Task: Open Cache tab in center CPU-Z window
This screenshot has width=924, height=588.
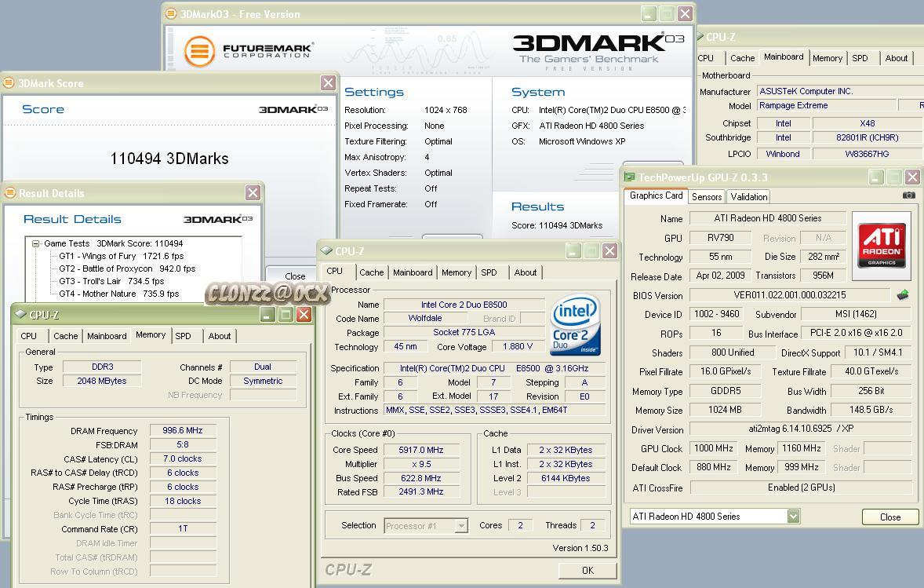Action: 371,272
